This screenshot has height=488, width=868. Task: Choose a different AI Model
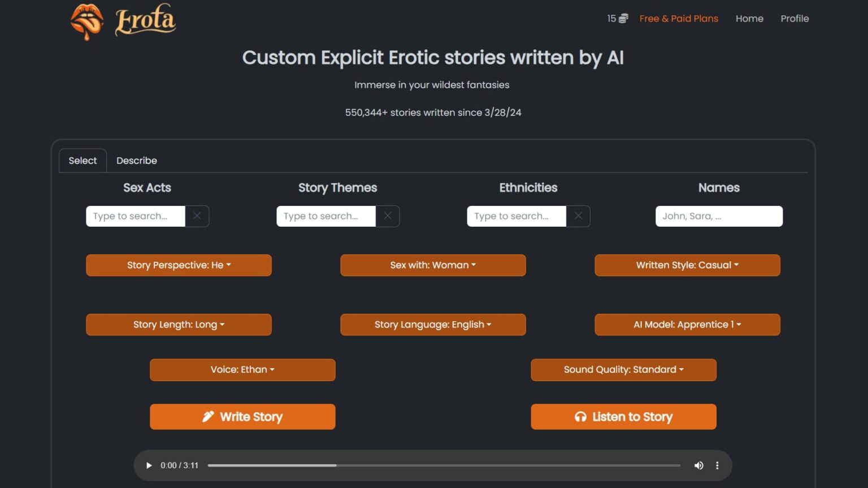point(687,325)
